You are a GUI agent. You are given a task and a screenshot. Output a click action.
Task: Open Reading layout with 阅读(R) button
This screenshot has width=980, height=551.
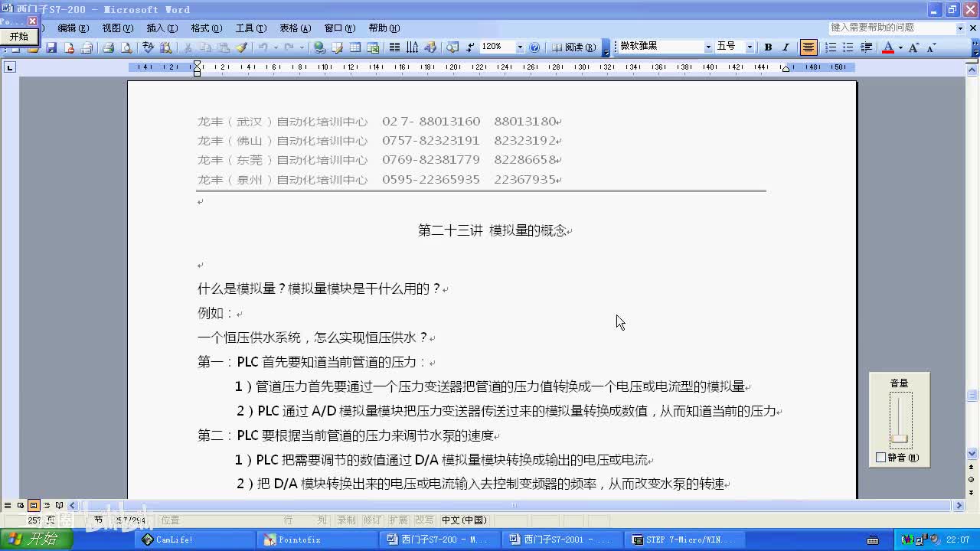(x=573, y=47)
